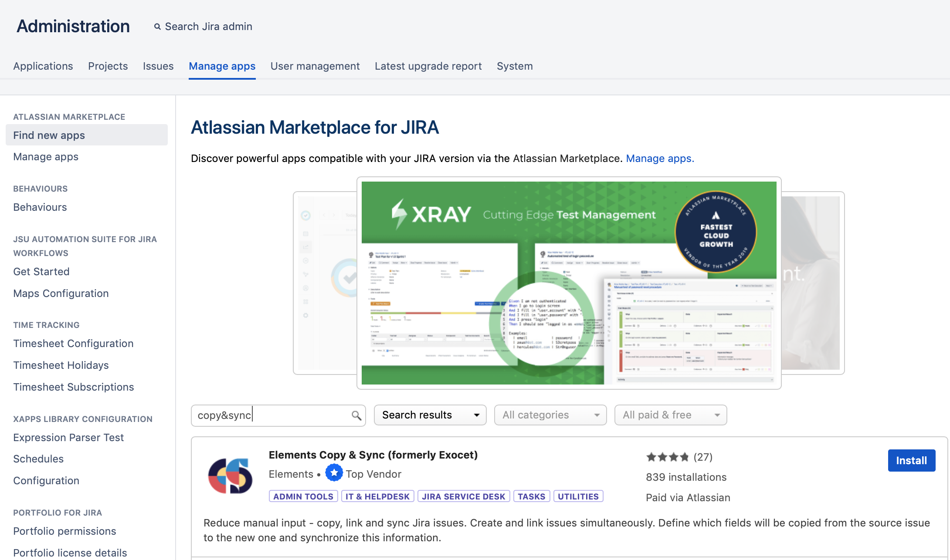The height and width of the screenshot is (560, 950).
Task: Click the magnifier icon in the app search box
Action: tap(356, 415)
